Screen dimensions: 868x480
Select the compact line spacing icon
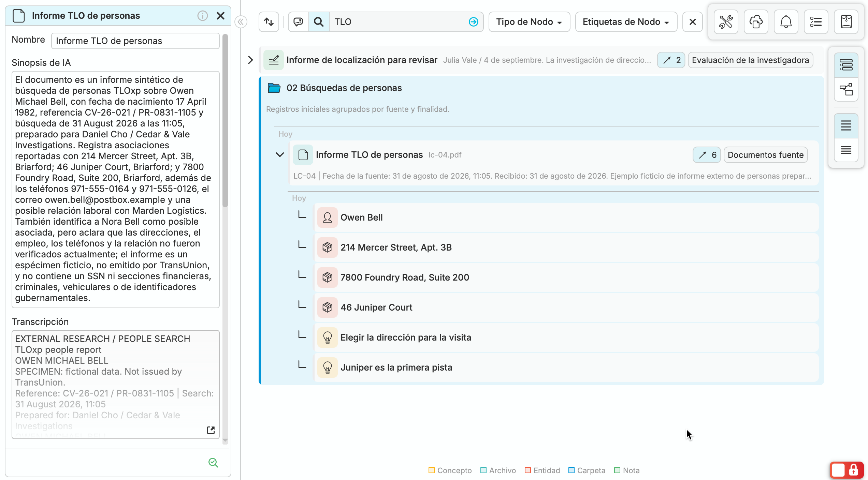tap(846, 150)
